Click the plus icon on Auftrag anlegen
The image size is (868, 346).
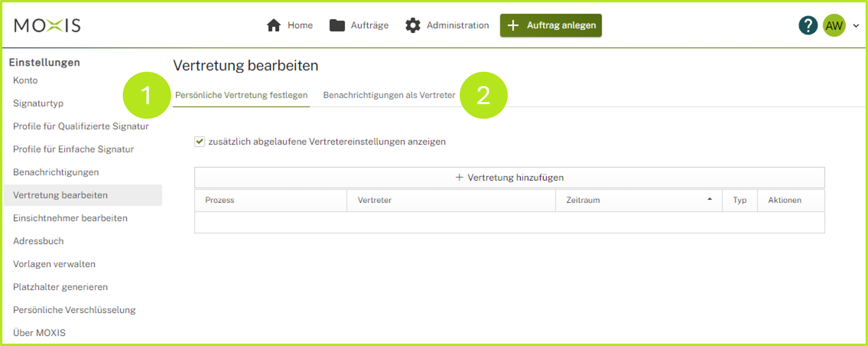tap(513, 25)
